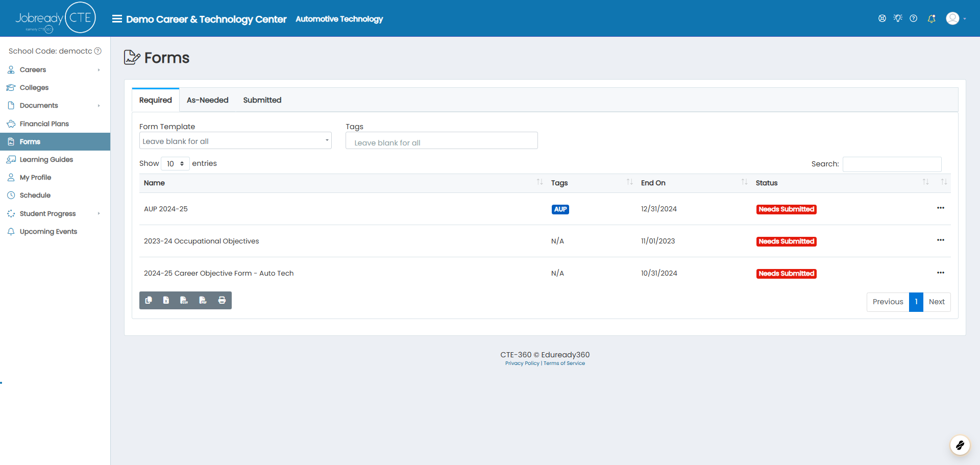The image size is (980, 465).
Task: Click the Demo Career & Technology Center title
Action: 206,19
